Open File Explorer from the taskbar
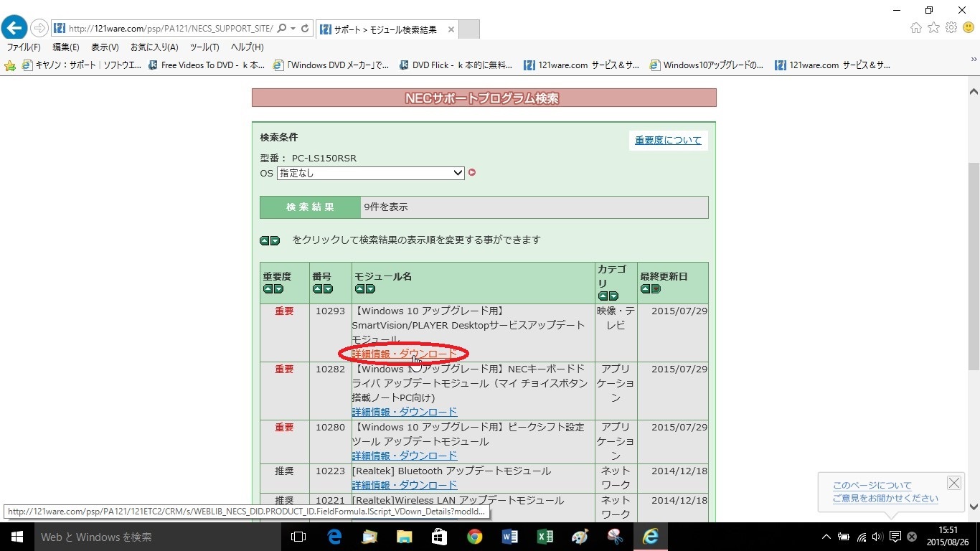Viewport: 980px width, 551px height. pos(404,537)
